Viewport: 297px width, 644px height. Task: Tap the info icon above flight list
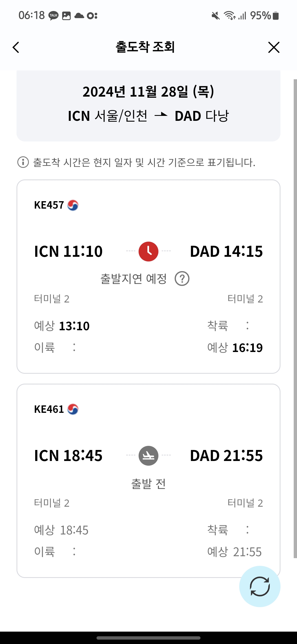point(23,162)
